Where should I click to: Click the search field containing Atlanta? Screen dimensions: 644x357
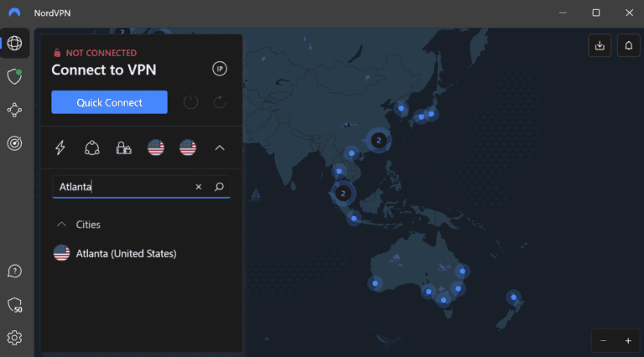[x=141, y=187]
